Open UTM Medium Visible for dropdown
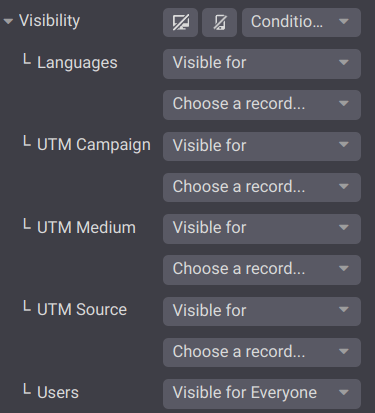 [262, 229]
